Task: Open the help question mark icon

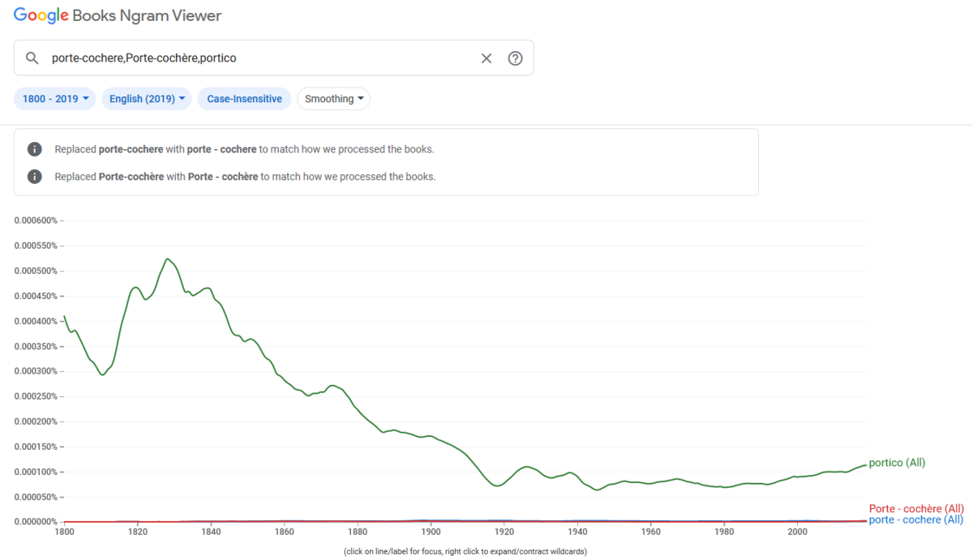Action: click(515, 58)
